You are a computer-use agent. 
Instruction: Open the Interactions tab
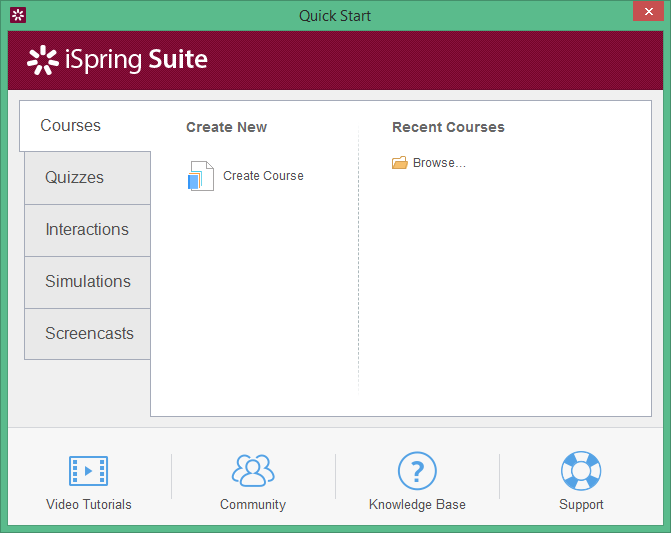coord(87,230)
